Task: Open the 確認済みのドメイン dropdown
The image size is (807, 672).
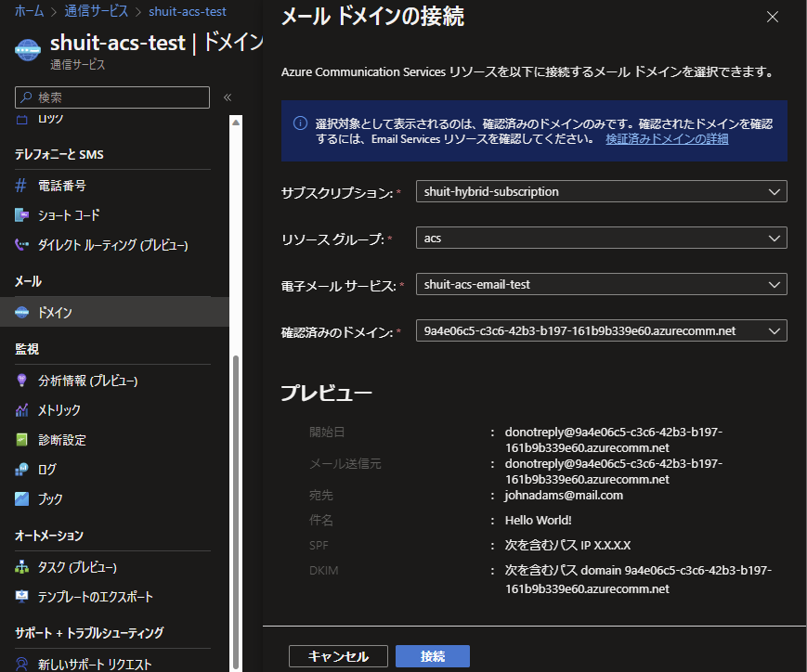Action: click(x=601, y=330)
